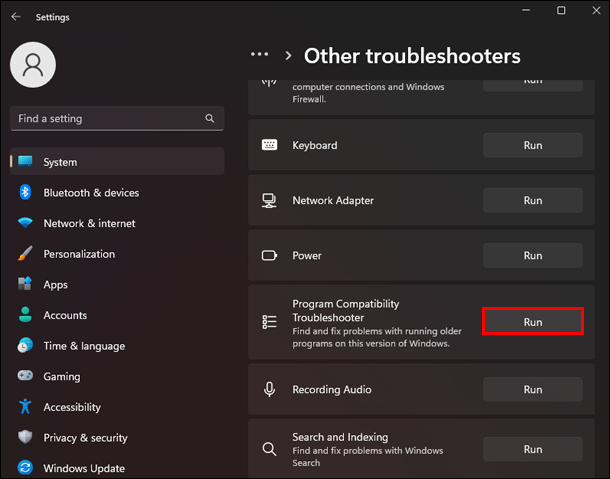Click the Gaming controller icon

25,377
